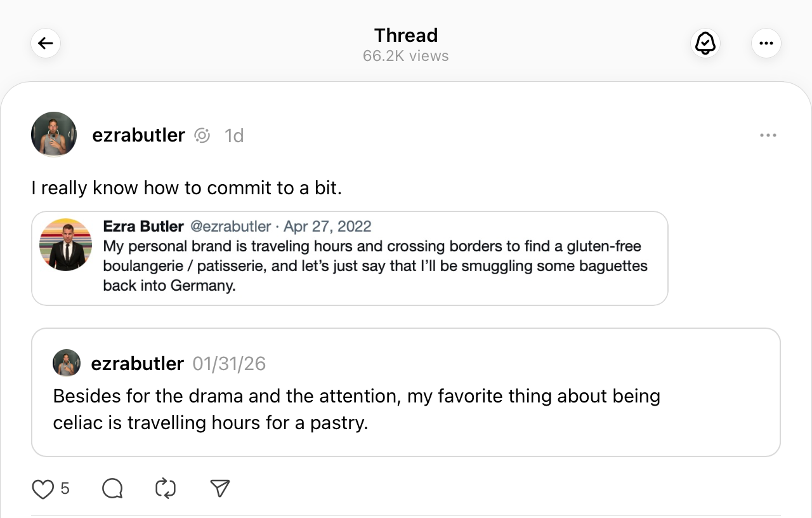The width and height of the screenshot is (812, 518).
Task: Repost using the looping arrows icon
Action: click(166, 489)
